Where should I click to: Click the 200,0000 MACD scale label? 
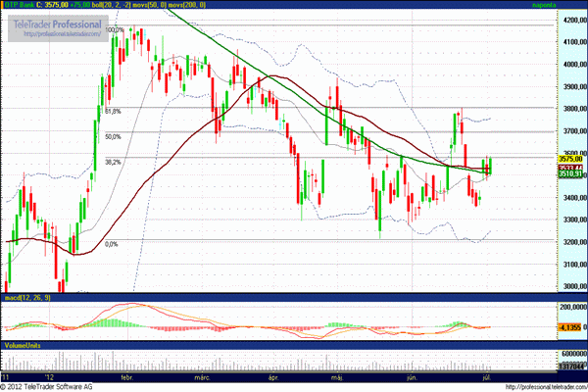coord(573,307)
